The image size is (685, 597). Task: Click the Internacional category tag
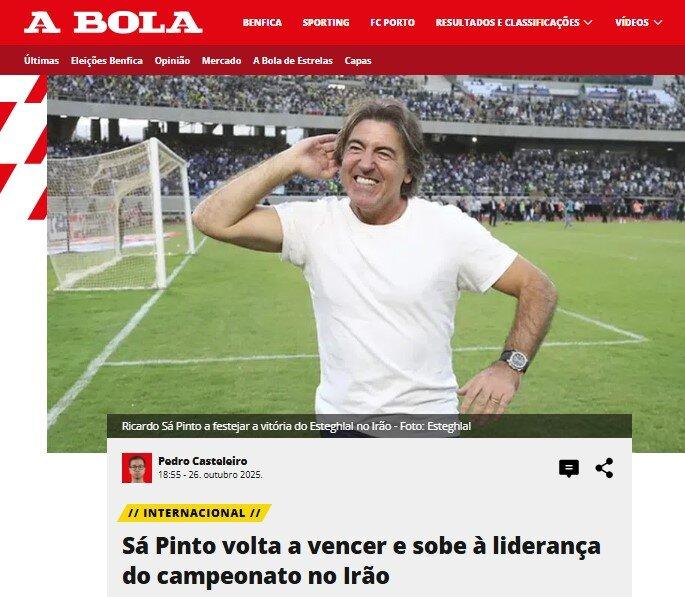coord(194,513)
